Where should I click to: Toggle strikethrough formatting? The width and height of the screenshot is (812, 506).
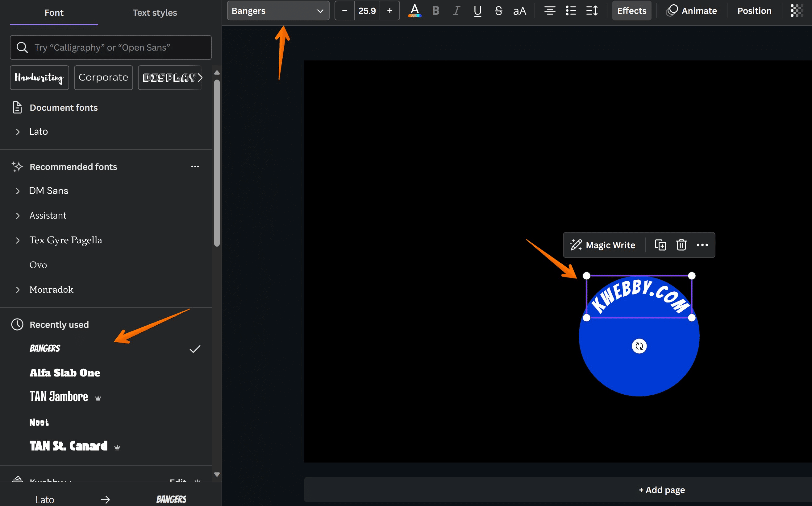(498, 11)
